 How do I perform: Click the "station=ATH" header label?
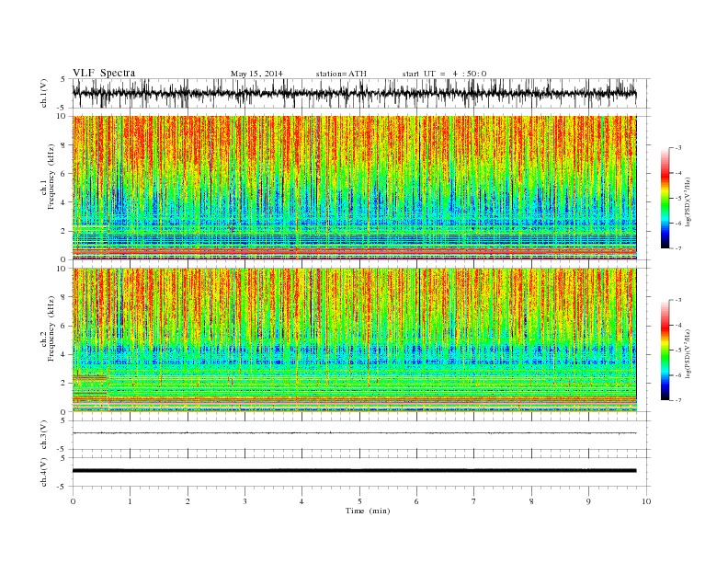click(x=341, y=74)
